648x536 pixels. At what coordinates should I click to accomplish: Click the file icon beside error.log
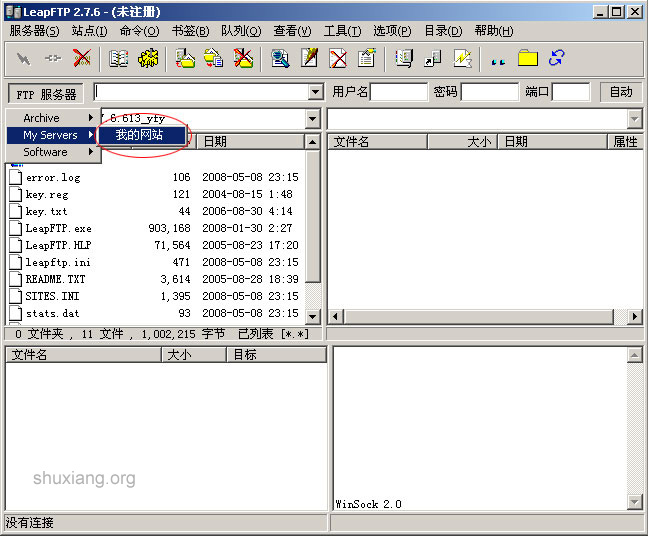(x=16, y=177)
